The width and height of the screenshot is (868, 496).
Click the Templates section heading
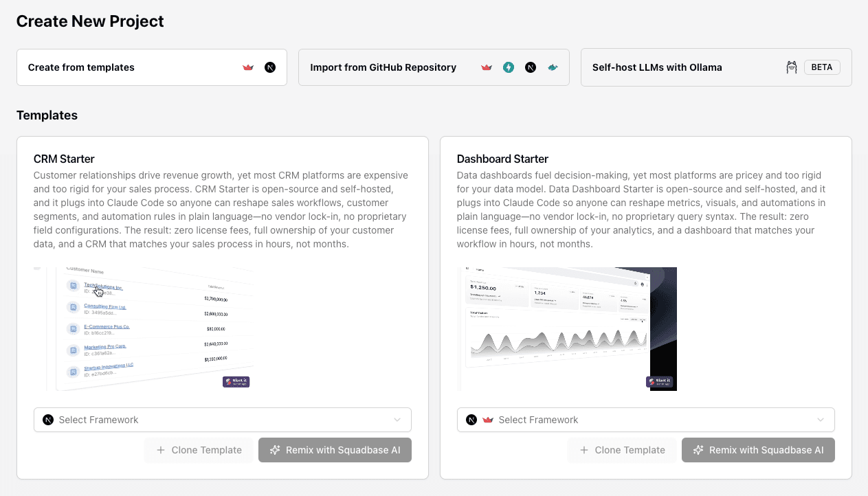click(x=47, y=115)
